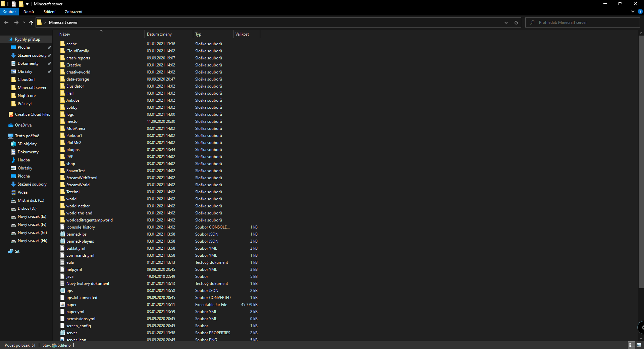The image size is (644, 349).
Task: Sort files by Velikost column
Action: [242, 34]
